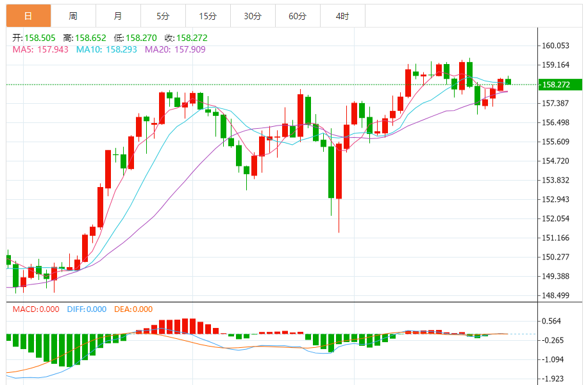Click the 159.164 price axis label
The width and height of the screenshot is (588, 385).
tap(556, 65)
